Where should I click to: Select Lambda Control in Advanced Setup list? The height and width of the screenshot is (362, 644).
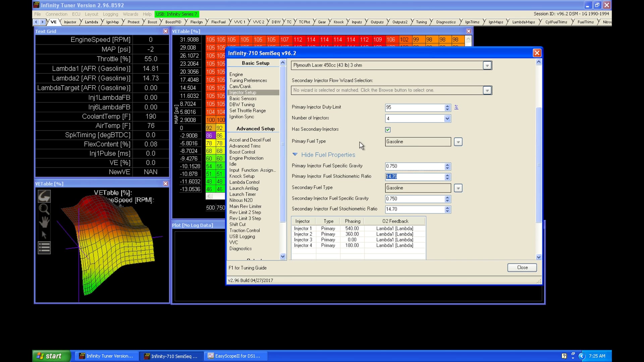point(244,182)
